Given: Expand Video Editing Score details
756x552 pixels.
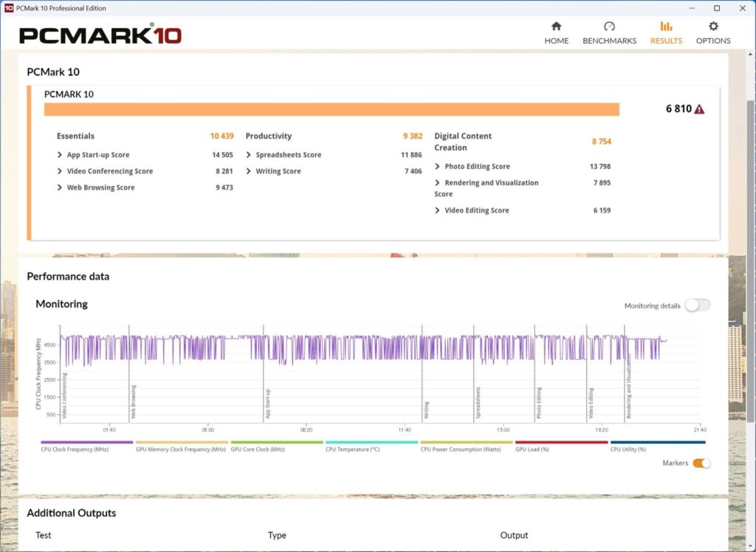Looking at the screenshot, I should coord(437,210).
